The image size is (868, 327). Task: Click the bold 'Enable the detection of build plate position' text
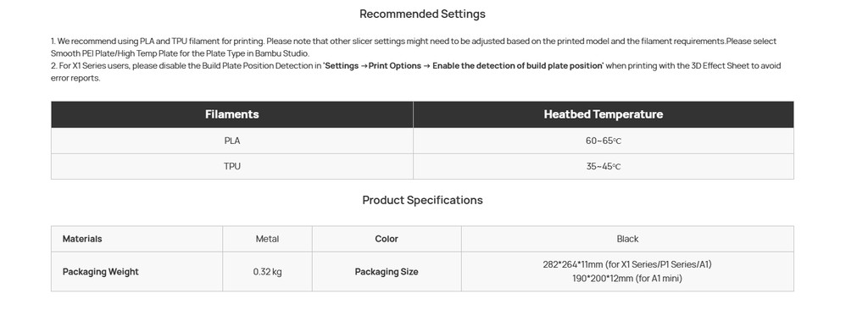(x=518, y=65)
